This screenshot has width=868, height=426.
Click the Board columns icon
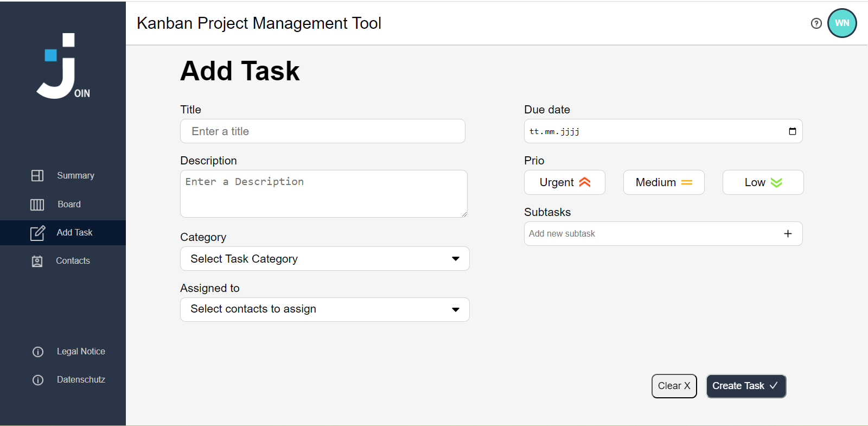click(37, 205)
